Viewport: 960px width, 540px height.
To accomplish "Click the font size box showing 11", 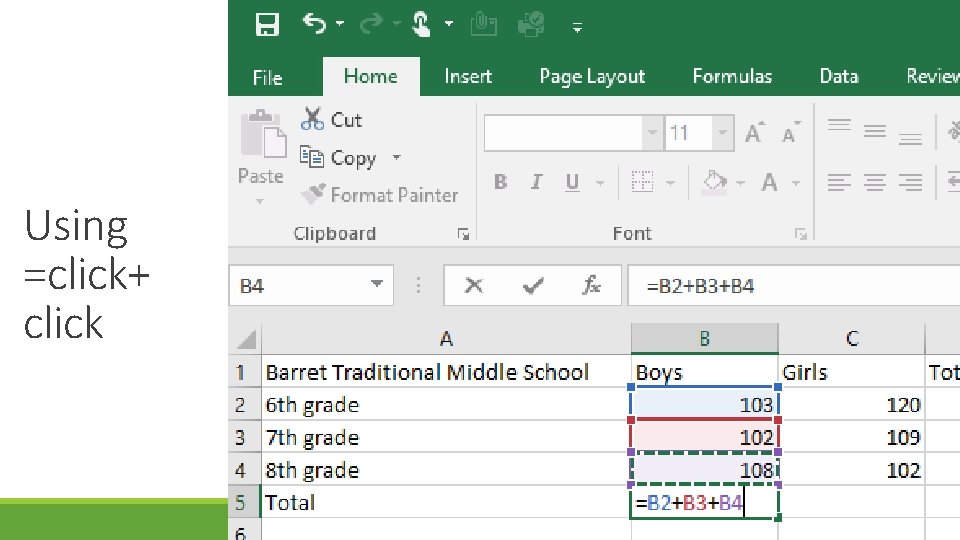I will click(688, 132).
